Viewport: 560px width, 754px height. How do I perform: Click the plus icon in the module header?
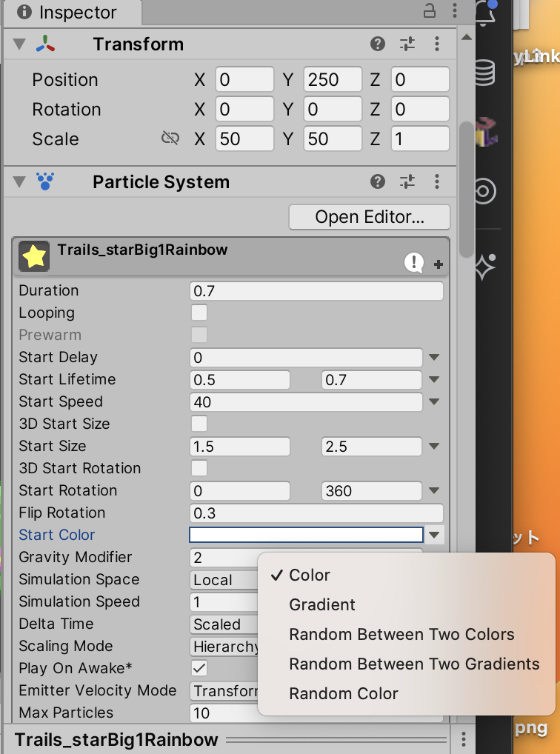pyautogui.click(x=438, y=264)
